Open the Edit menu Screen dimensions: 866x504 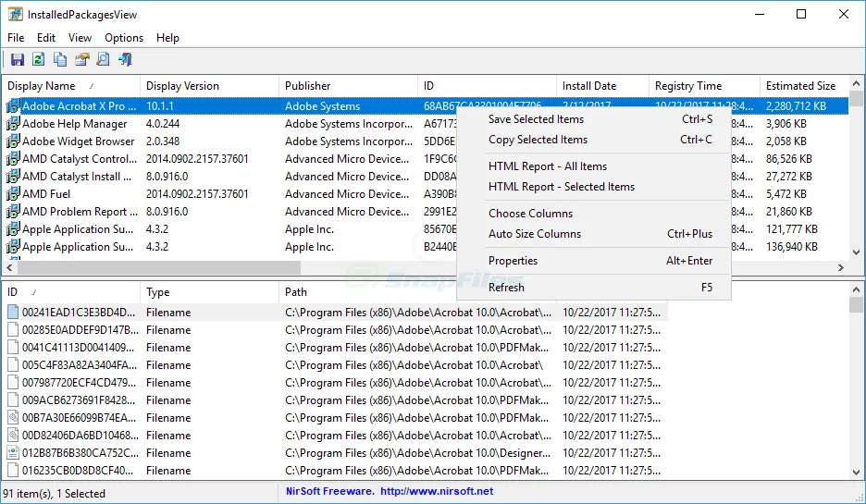(x=46, y=38)
